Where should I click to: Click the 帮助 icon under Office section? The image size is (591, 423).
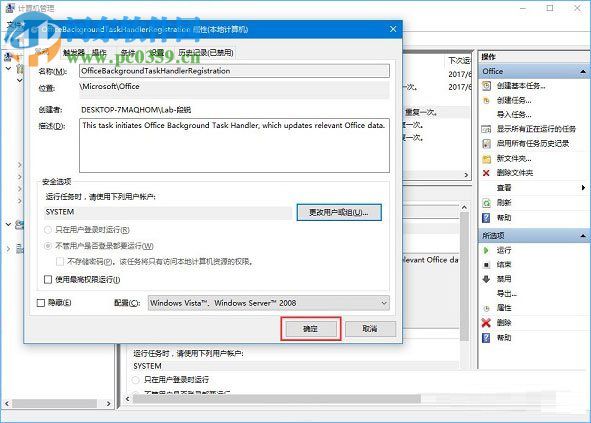pyautogui.click(x=486, y=218)
